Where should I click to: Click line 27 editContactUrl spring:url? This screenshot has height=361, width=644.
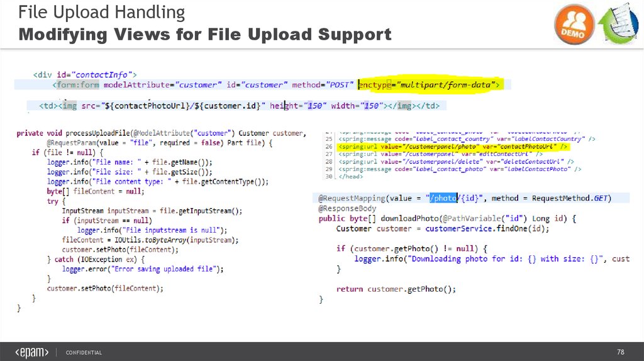(440, 154)
